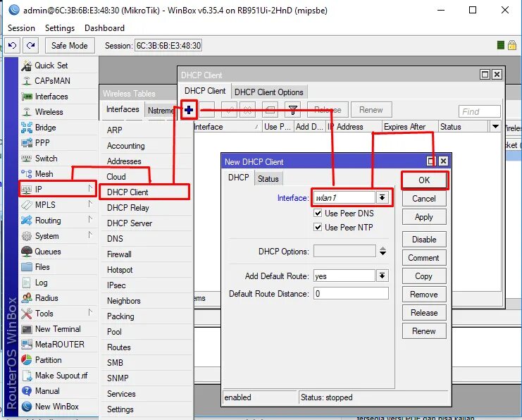This screenshot has width=522, height=420.
Task: Open MetaROUTER in the sidebar
Action: pyautogui.click(x=58, y=345)
